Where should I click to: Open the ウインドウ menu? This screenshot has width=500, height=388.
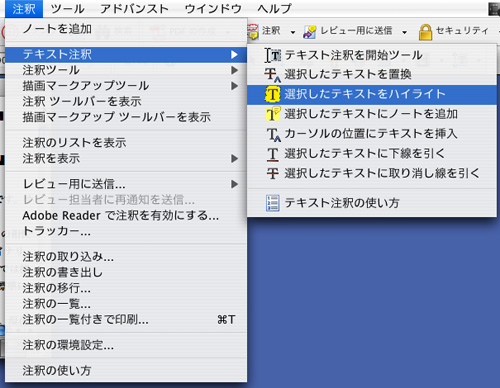(x=213, y=9)
